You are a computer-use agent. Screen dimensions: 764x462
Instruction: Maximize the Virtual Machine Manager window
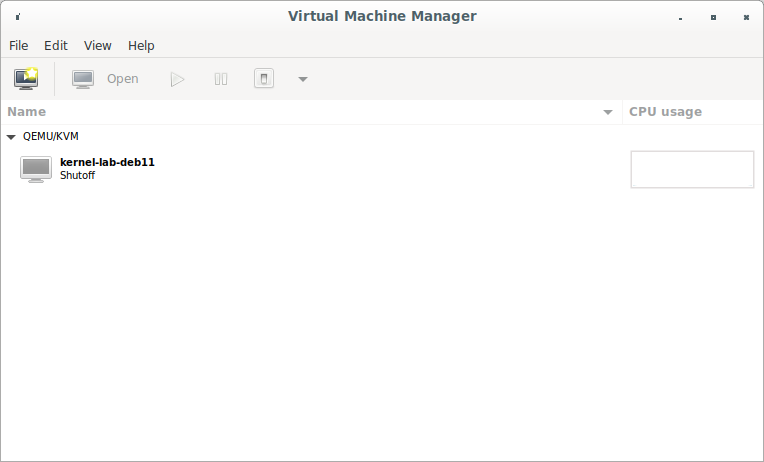click(713, 18)
